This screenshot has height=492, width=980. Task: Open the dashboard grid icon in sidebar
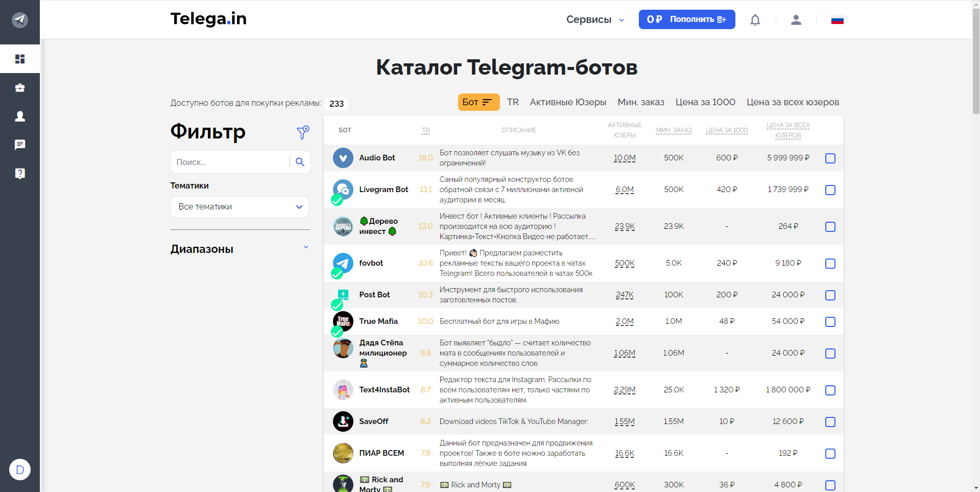20,59
